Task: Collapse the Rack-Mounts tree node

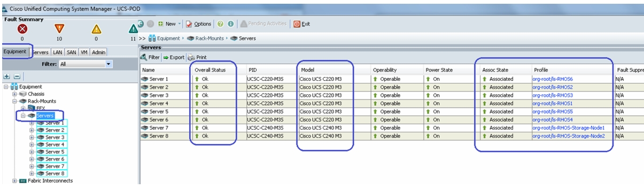Action: point(14,101)
